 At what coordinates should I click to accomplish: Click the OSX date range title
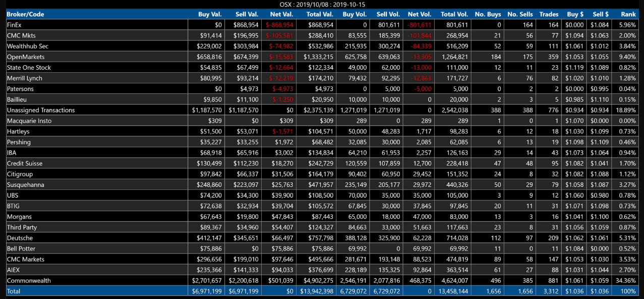pyautogui.click(x=322, y=5)
